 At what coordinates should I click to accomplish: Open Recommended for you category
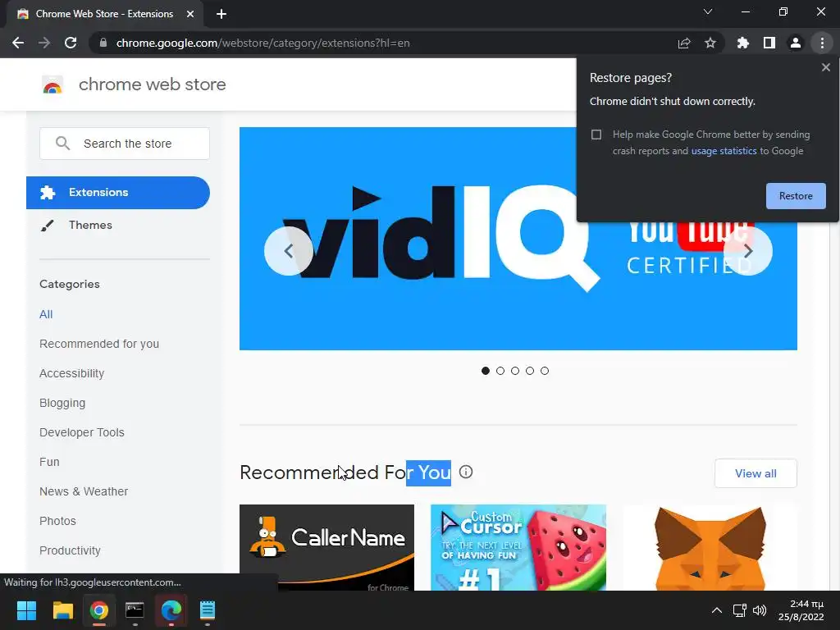[99, 344]
